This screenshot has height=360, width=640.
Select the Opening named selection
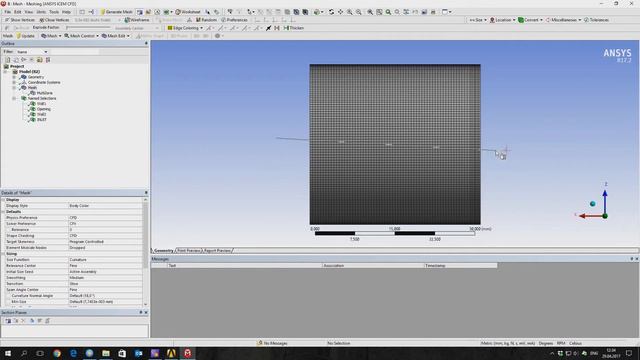coord(43,109)
